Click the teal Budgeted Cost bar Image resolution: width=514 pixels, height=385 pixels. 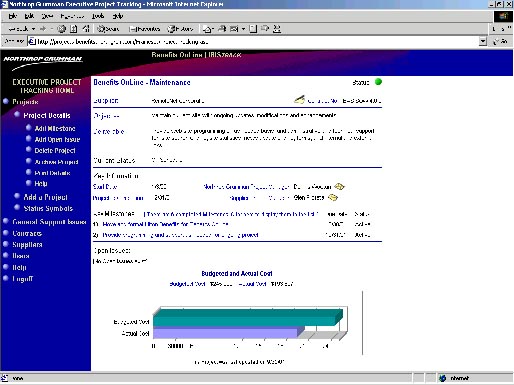247,318
